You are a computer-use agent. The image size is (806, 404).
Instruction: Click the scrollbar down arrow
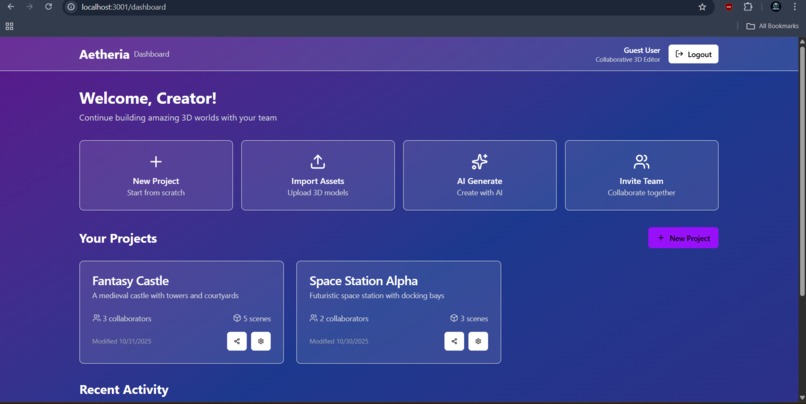pos(802,398)
